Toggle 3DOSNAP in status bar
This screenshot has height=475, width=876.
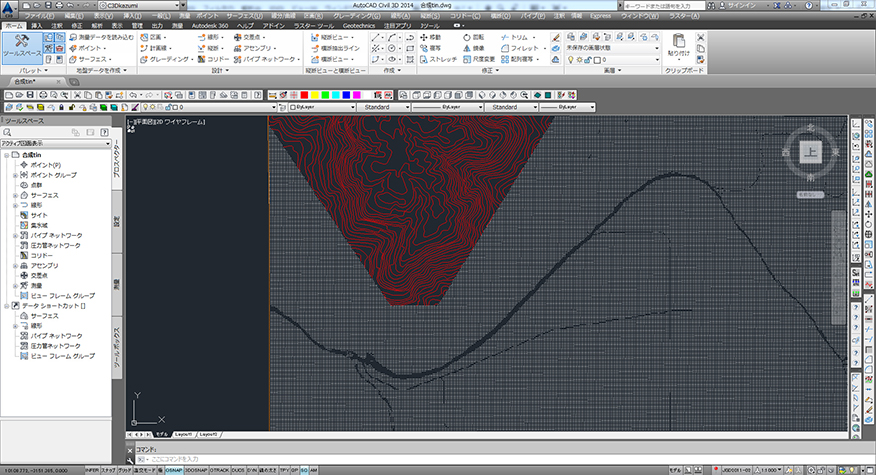tap(196, 471)
